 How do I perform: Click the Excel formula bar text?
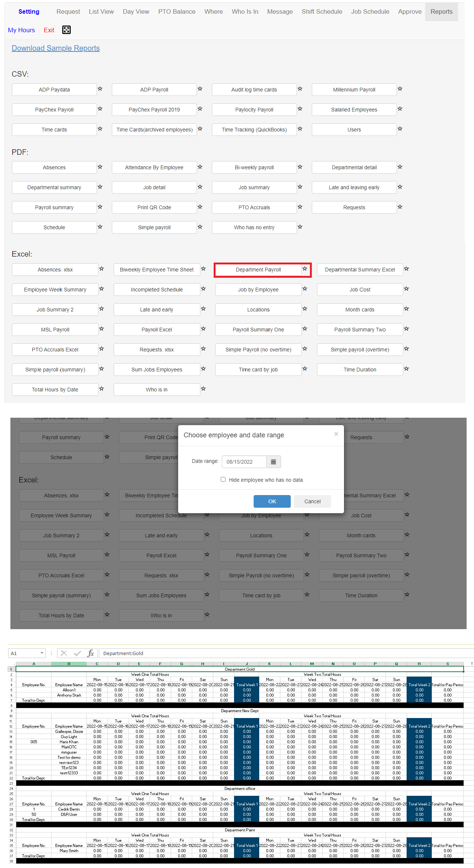click(123, 653)
